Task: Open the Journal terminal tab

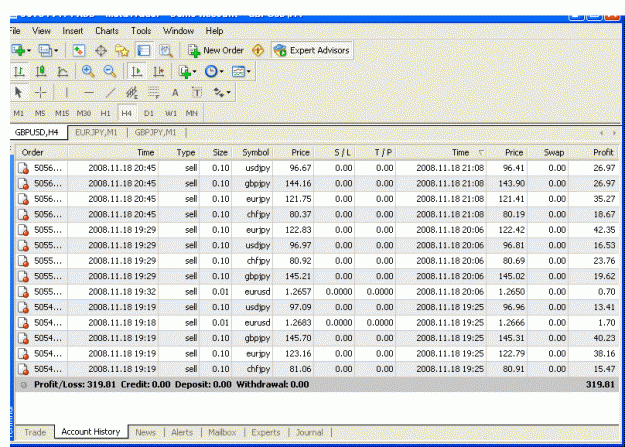Action: 310,432
